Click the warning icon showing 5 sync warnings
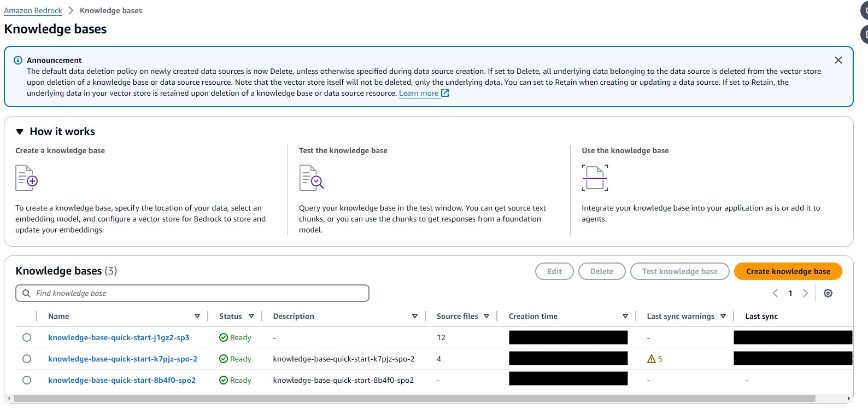 tap(651, 359)
